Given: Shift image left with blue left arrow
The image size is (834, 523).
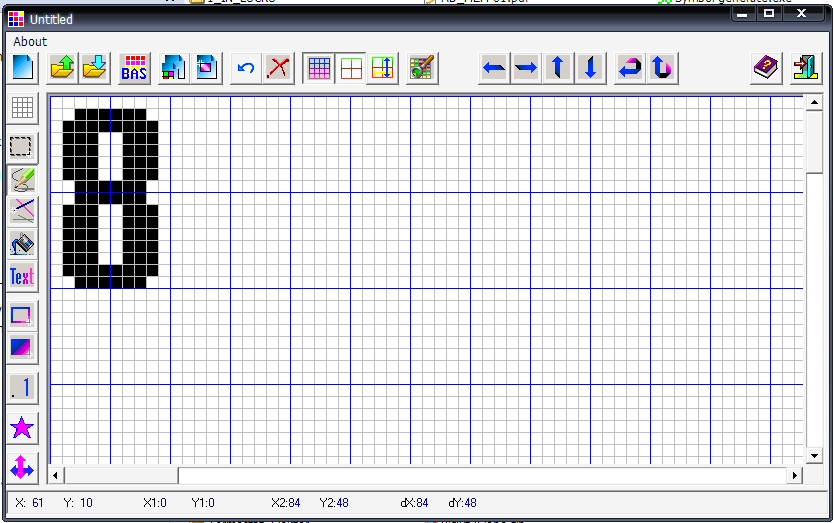Looking at the screenshot, I should pyautogui.click(x=494, y=68).
